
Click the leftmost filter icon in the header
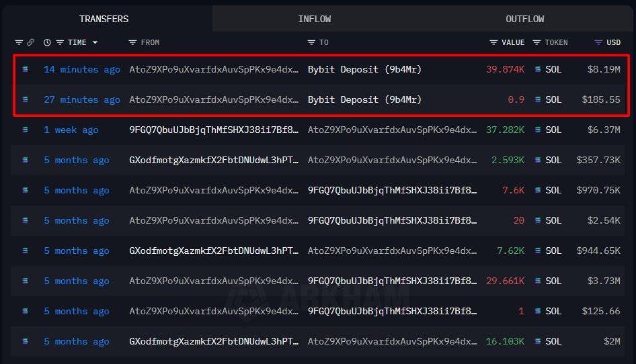point(18,42)
